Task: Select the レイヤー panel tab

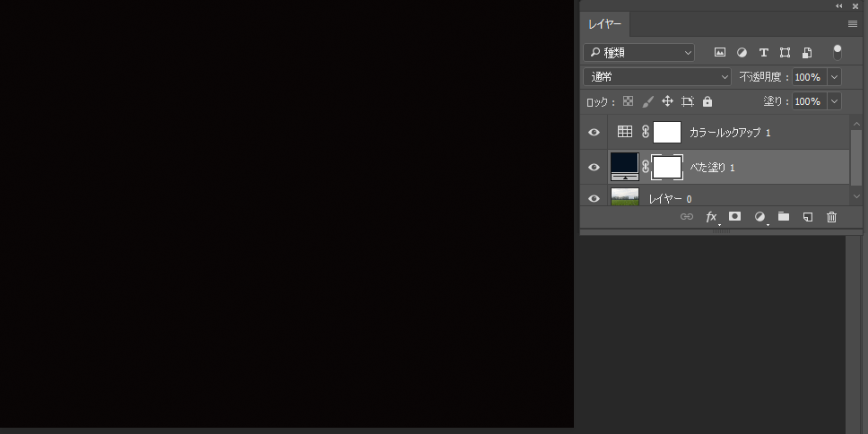Action: [604, 24]
